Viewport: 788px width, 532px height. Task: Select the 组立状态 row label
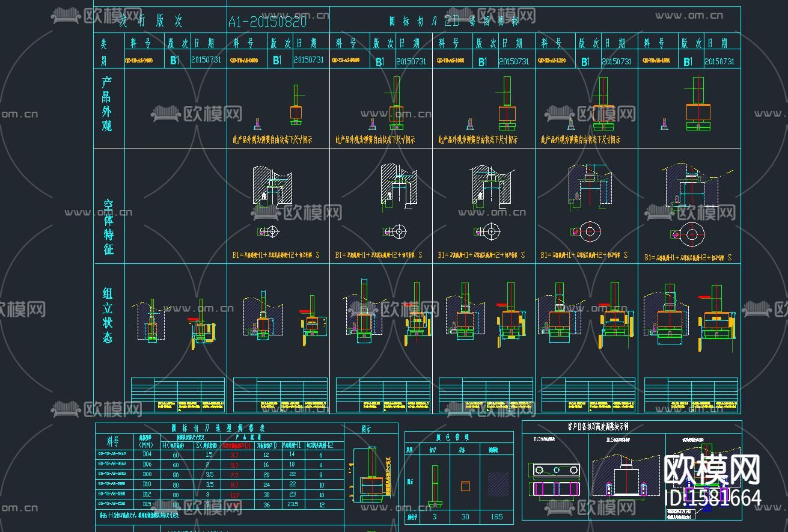pos(108,315)
